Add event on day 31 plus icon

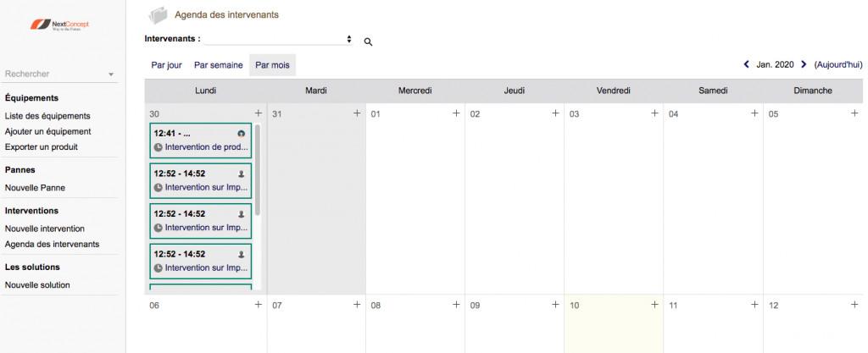click(x=357, y=113)
